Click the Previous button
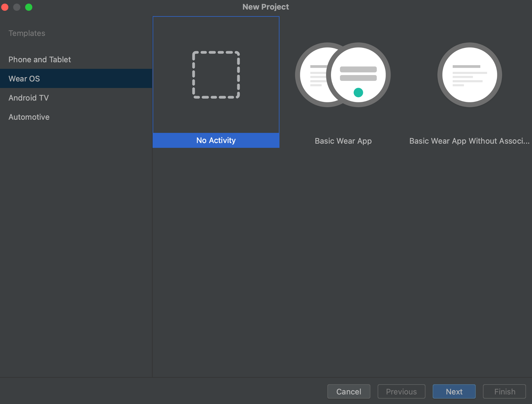 (402, 391)
